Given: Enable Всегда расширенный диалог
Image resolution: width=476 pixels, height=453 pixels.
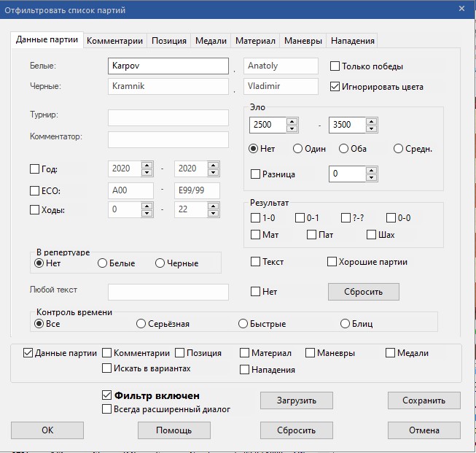Looking at the screenshot, I should (x=106, y=409).
